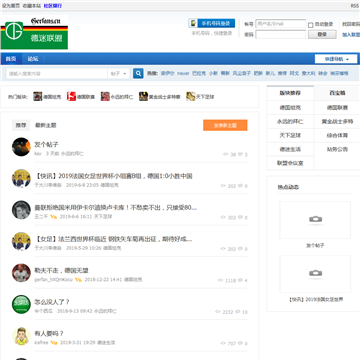The width and height of the screenshot is (360, 360).
Task: Click the hot search keyword 巴拉克
Action: [x=199, y=73]
